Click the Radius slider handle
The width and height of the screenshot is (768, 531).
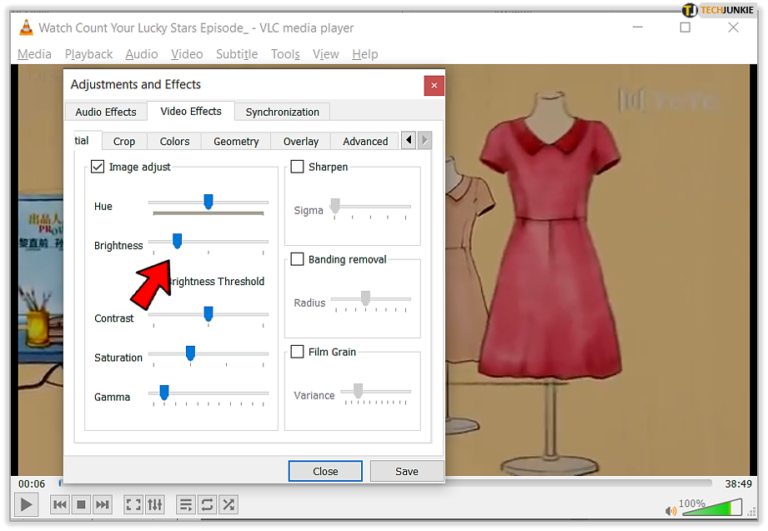click(365, 298)
